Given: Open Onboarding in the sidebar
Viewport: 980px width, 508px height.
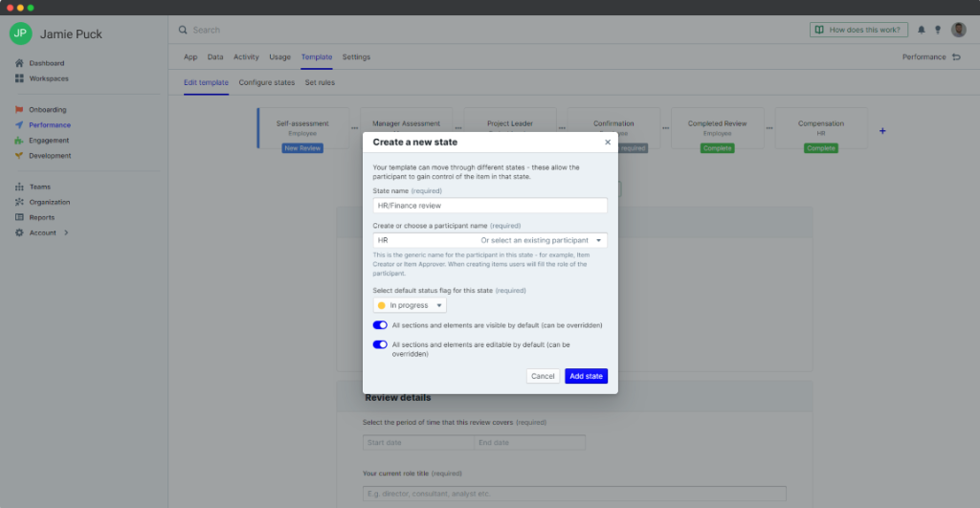Looking at the screenshot, I should [48, 109].
